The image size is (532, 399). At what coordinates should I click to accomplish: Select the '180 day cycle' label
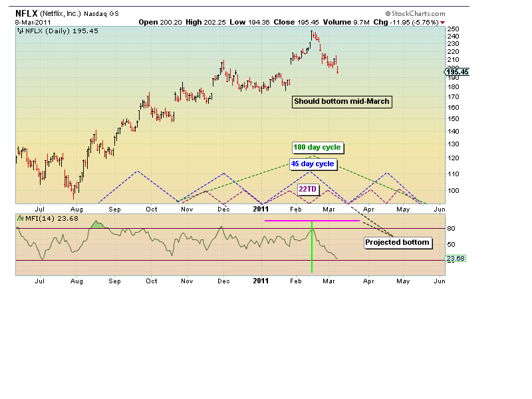coord(317,147)
